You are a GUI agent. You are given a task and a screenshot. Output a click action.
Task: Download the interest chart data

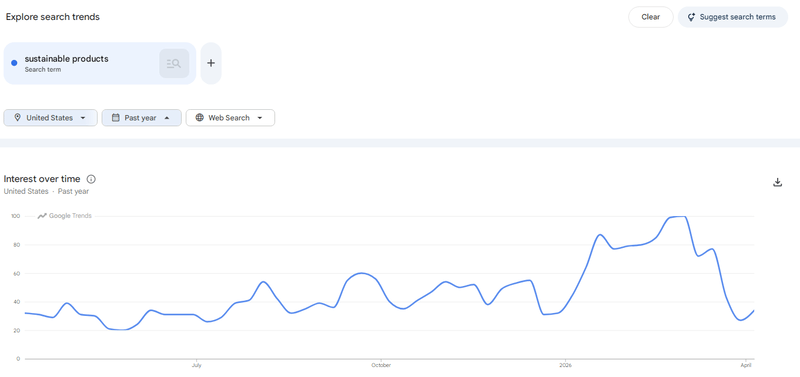(778, 183)
